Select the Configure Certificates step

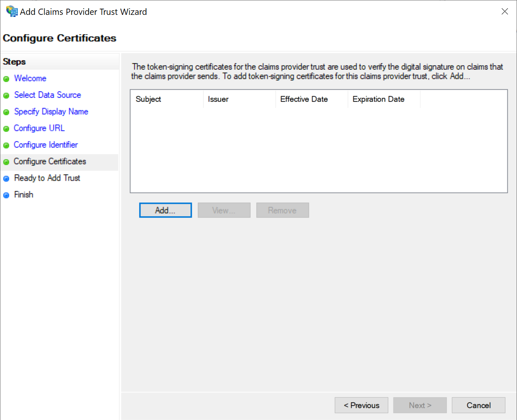[x=50, y=161]
